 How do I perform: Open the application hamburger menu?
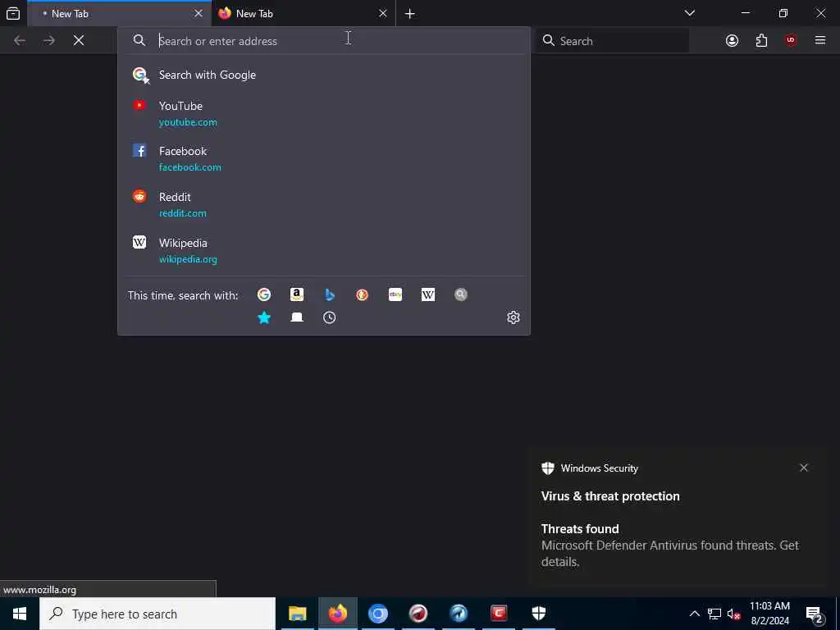coord(820,41)
